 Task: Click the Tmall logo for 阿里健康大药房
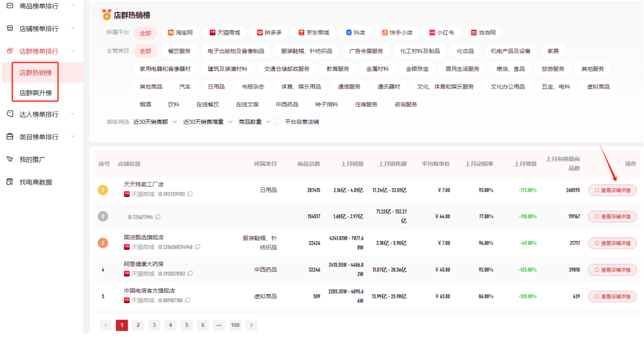click(x=127, y=274)
